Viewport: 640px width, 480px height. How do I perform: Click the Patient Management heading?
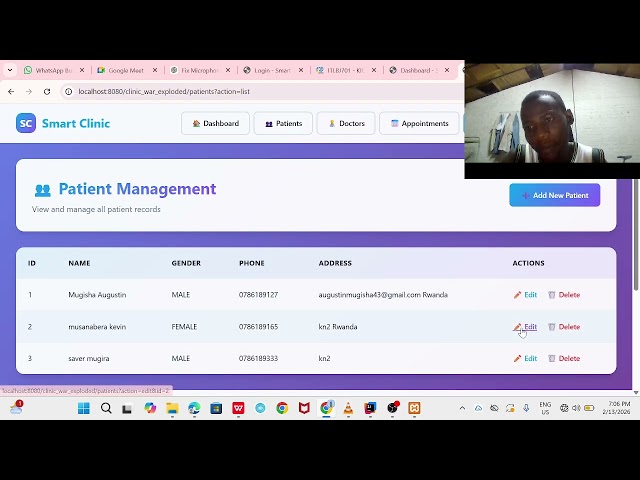[137, 189]
